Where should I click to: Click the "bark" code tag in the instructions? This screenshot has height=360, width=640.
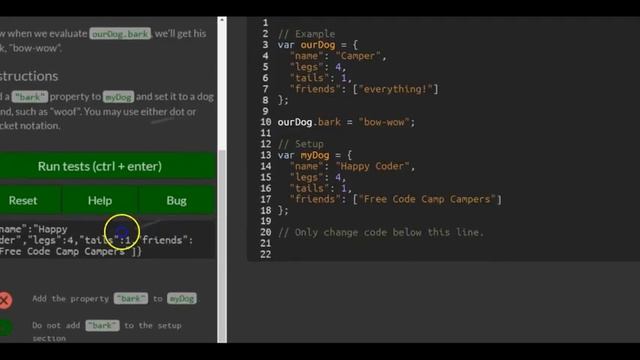pyautogui.click(x=30, y=97)
